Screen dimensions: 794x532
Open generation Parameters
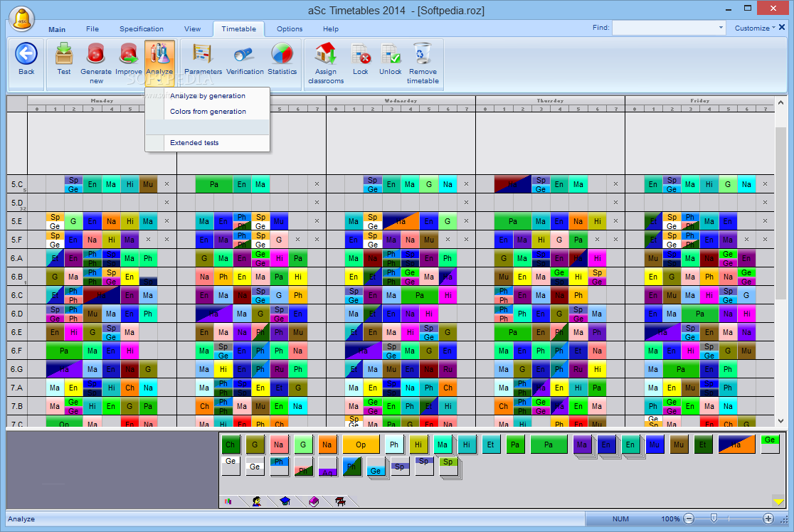tap(203, 59)
